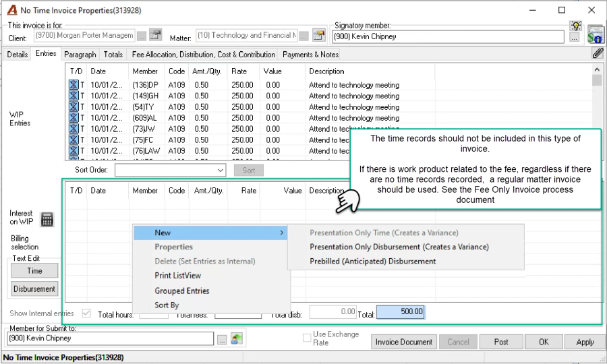Screen dimensions: 607x364
Task: Click the invoice info icon at top right
Action: [x=596, y=34]
